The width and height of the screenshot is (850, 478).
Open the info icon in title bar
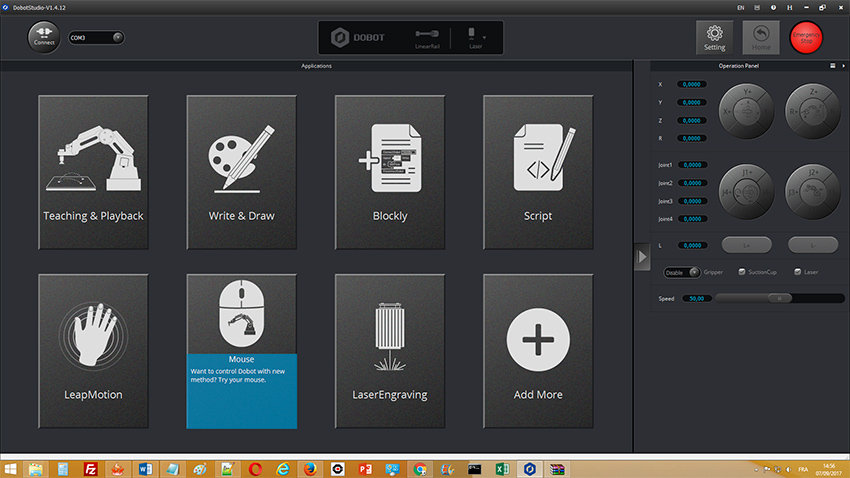tap(773, 8)
